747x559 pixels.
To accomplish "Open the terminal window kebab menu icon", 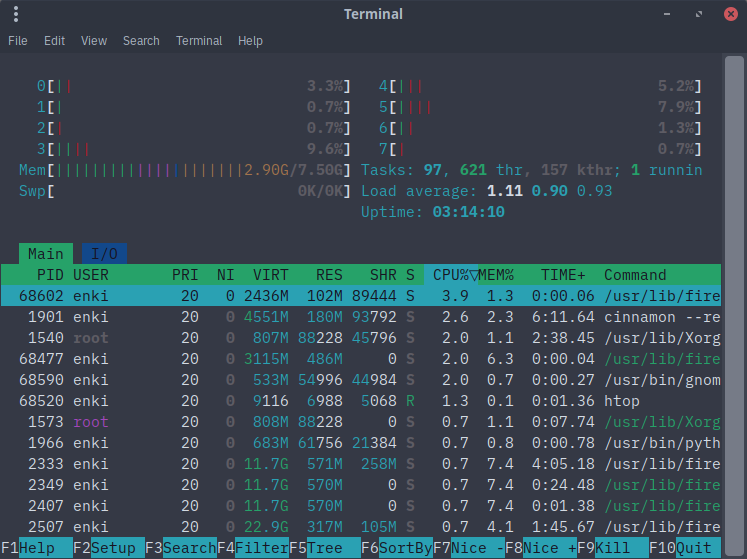I will (16, 14).
